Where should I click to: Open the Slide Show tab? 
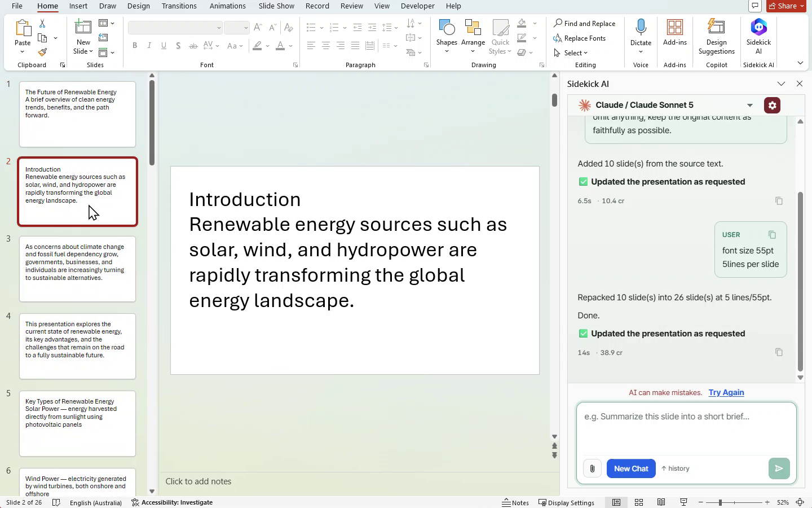tap(276, 6)
